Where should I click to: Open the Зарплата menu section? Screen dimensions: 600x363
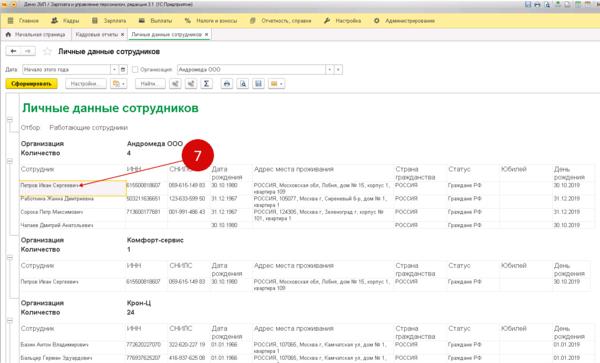pos(109,21)
